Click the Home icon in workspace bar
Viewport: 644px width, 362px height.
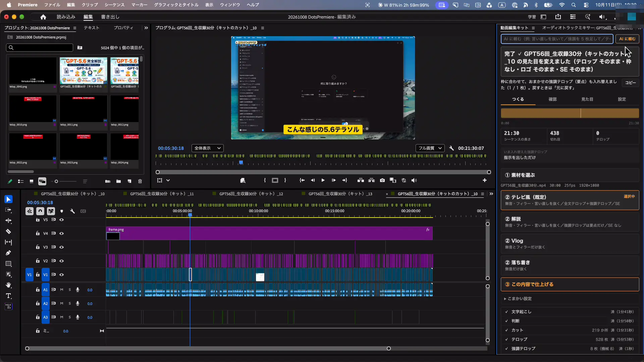pos(43,17)
